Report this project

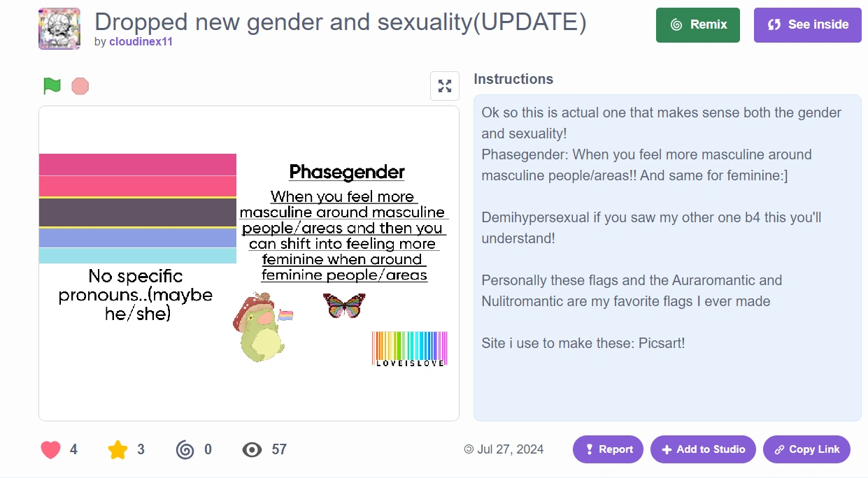click(608, 449)
